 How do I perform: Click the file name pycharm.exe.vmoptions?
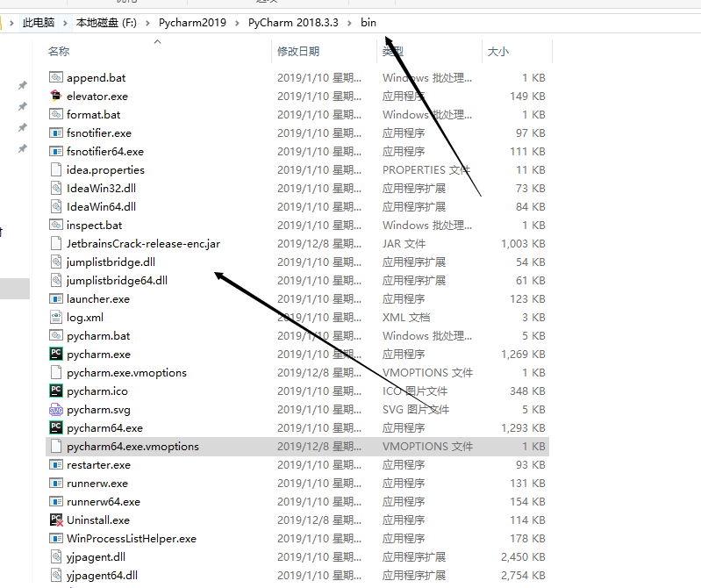point(126,372)
